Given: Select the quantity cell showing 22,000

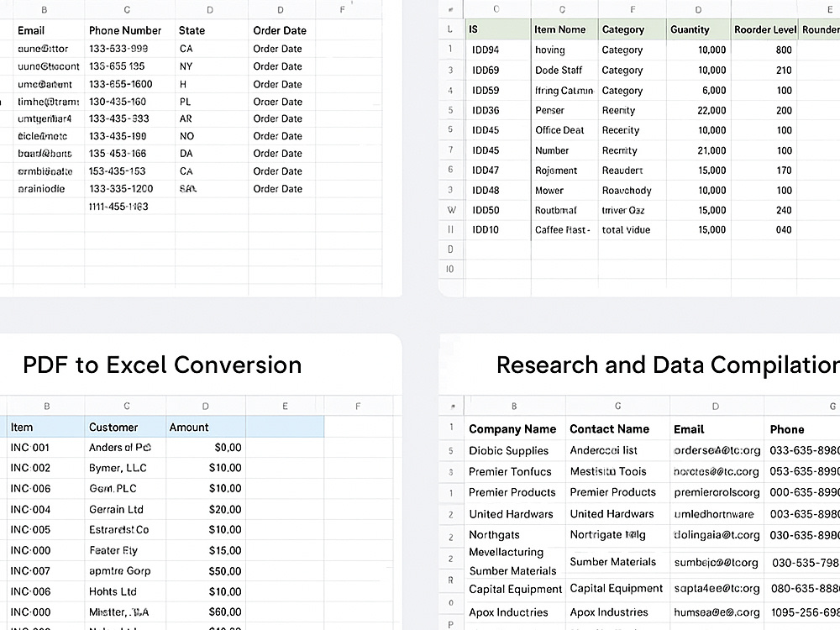Looking at the screenshot, I should pos(699,110).
